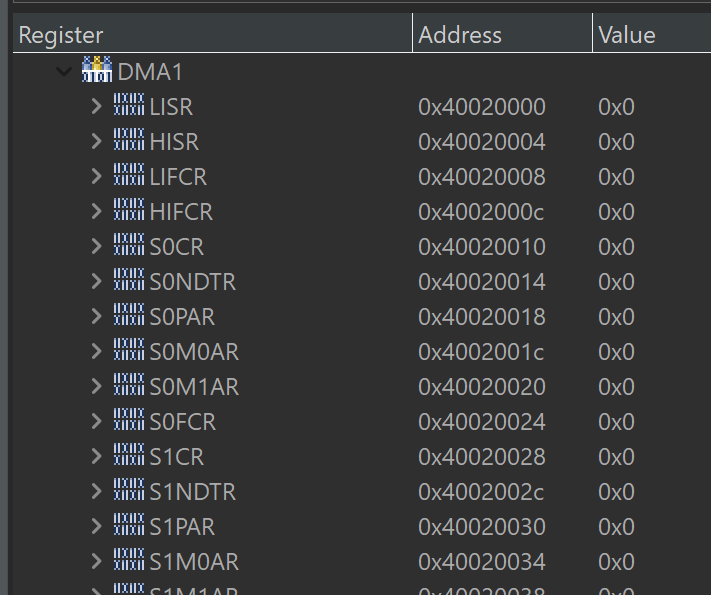
Task: Click the HISR register icon
Action: pyautogui.click(x=129, y=139)
